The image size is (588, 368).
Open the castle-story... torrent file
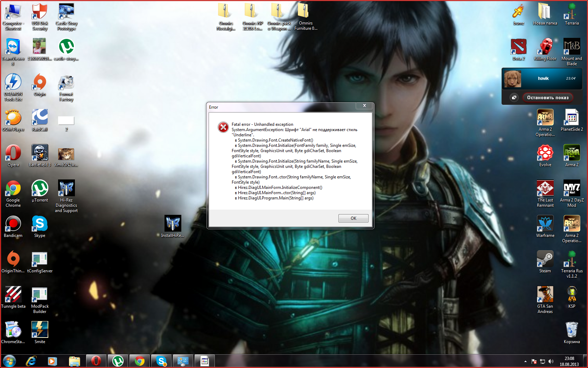[66, 50]
